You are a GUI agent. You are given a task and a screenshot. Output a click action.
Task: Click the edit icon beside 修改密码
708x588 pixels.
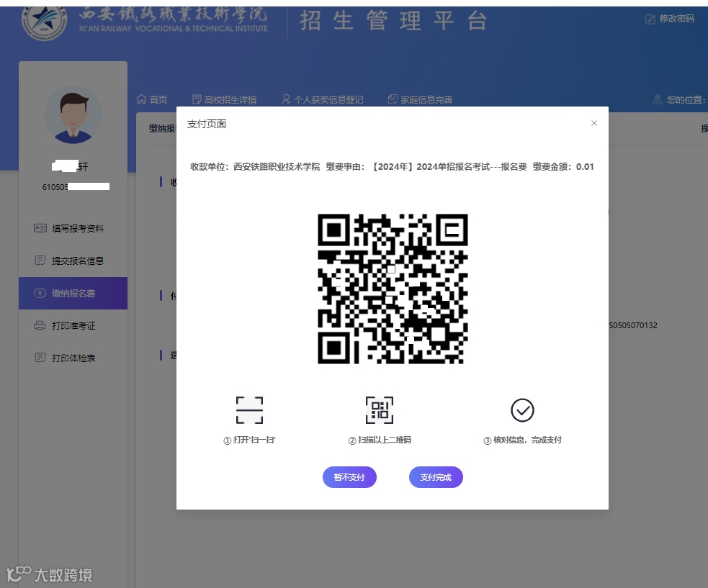pos(650,19)
